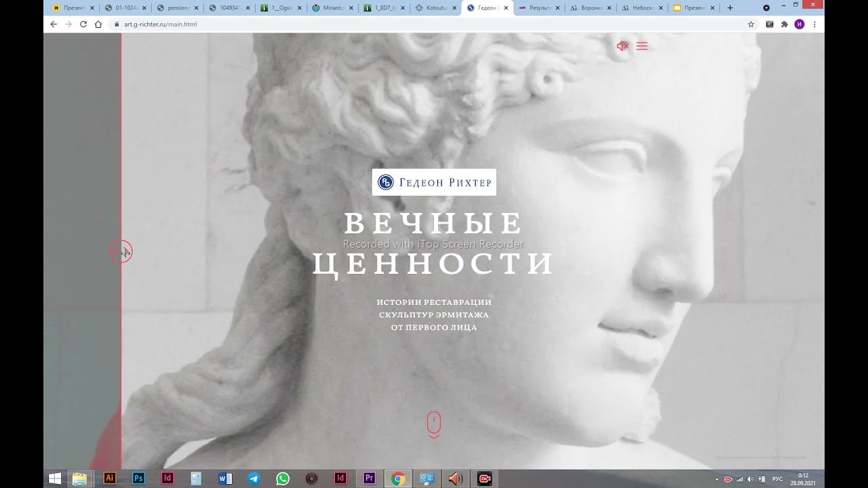Close the Kotoutu tab

tap(454, 8)
